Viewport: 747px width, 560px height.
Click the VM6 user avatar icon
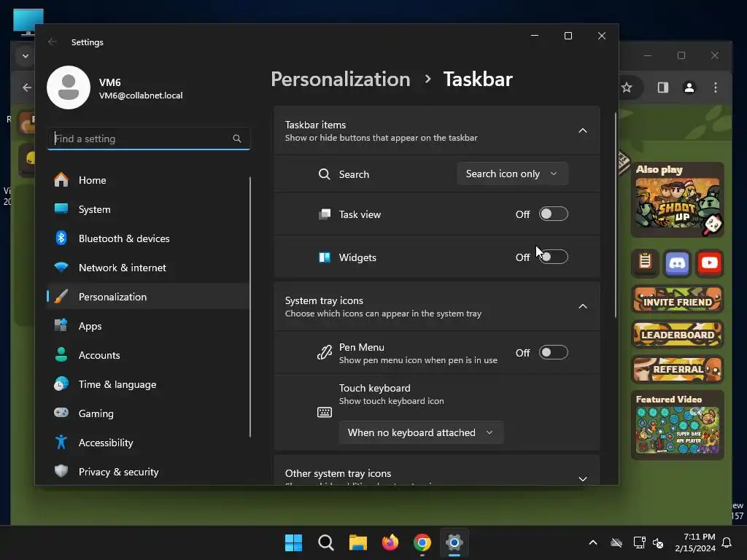(69, 87)
